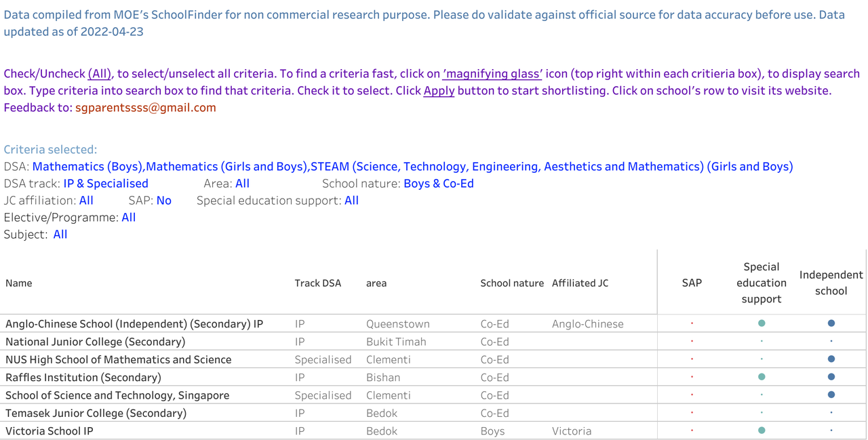Click the Track DSA column header
The image size is (868, 440).
tap(318, 283)
